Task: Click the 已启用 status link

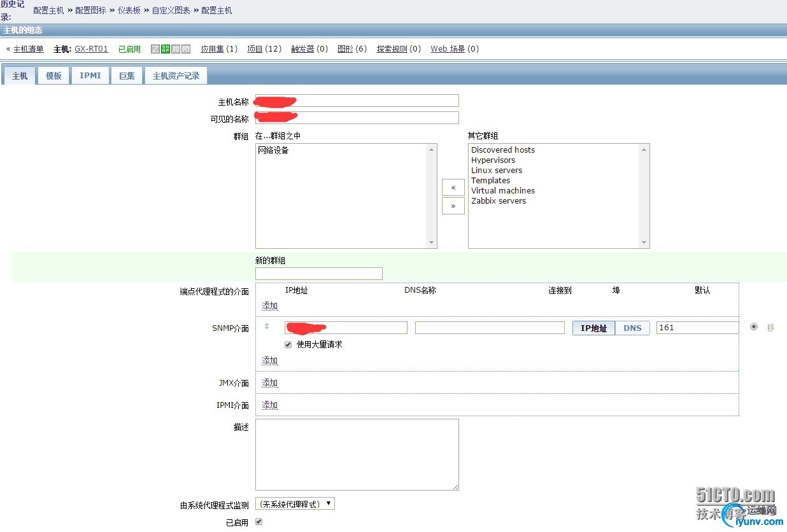Action: pos(129,49)
